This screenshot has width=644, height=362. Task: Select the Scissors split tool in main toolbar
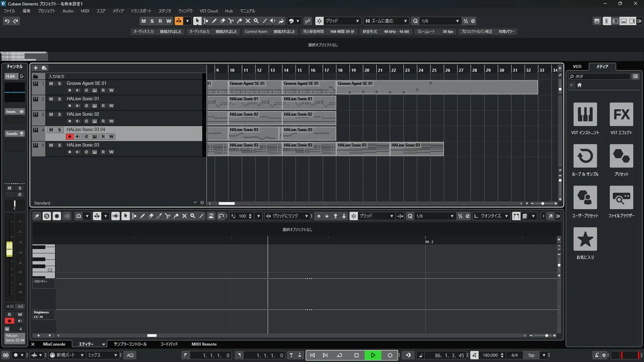point(231,21)
